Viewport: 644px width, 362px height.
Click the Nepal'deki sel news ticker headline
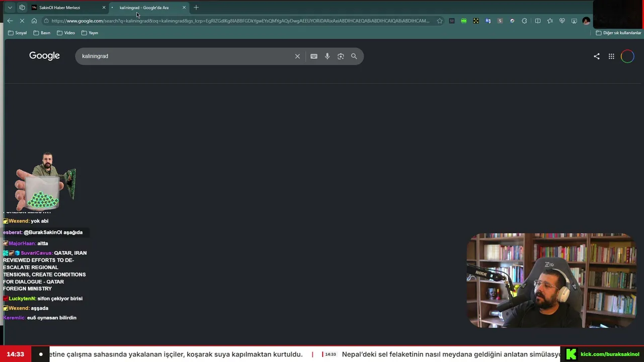451,354
